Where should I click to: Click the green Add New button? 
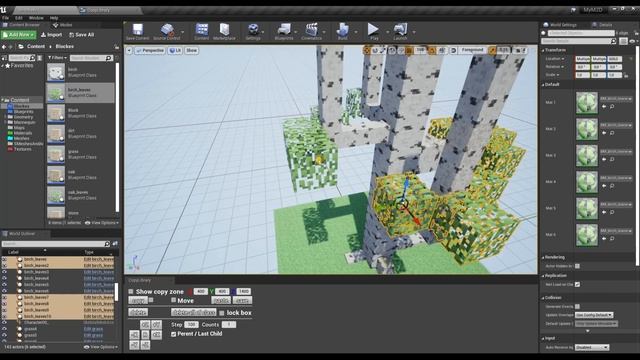coord(18,35)
